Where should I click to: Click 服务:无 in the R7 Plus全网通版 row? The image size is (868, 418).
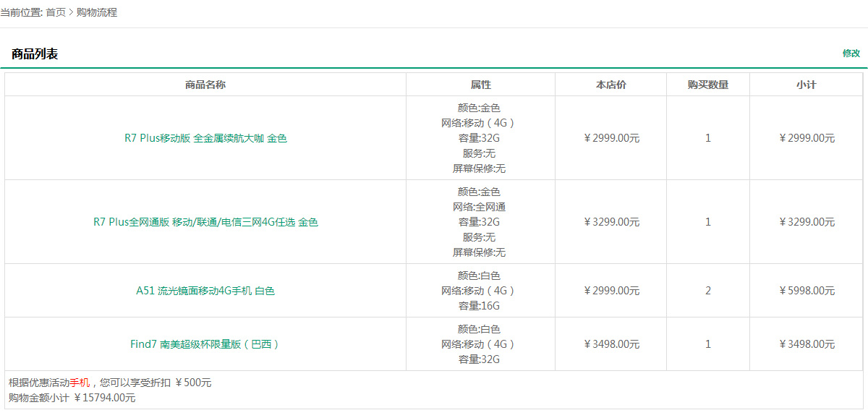pyautogui.click(x=479, y=237)
